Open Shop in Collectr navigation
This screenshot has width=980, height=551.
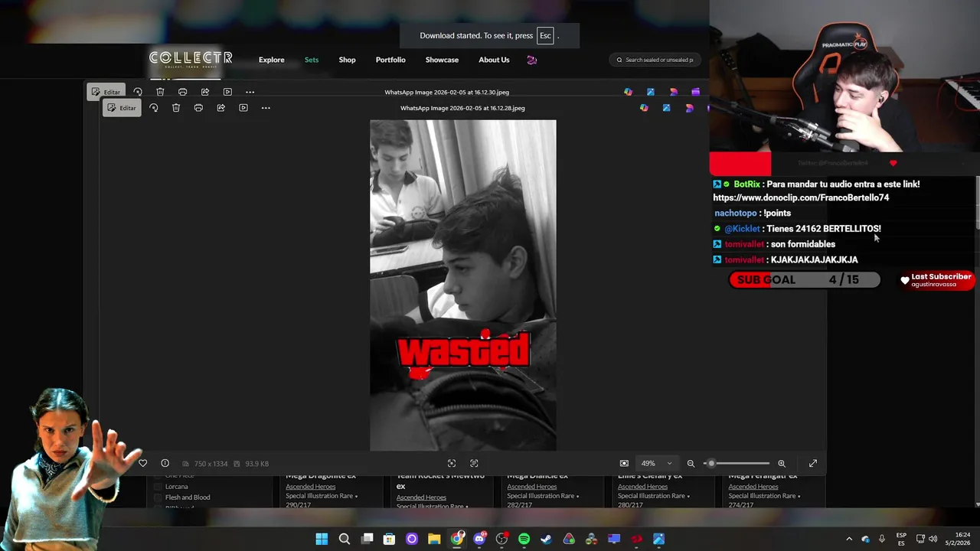click(x=347, y=60)
